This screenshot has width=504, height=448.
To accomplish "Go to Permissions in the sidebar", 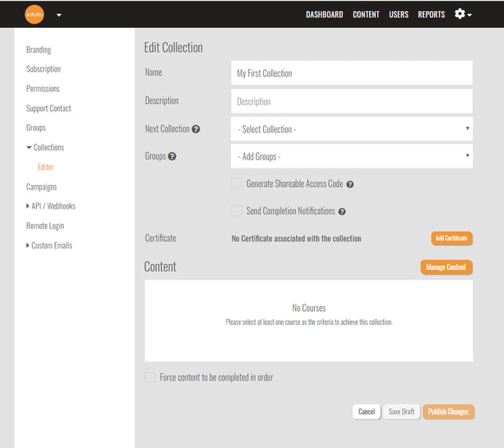I will (x=42, y=89).
